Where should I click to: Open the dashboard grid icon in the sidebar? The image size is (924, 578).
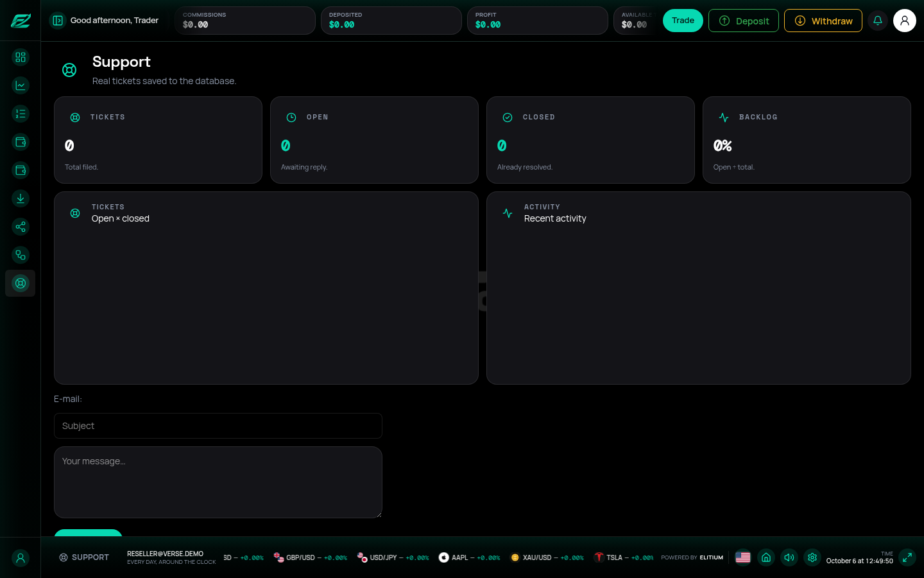click(x=21, y=57)
